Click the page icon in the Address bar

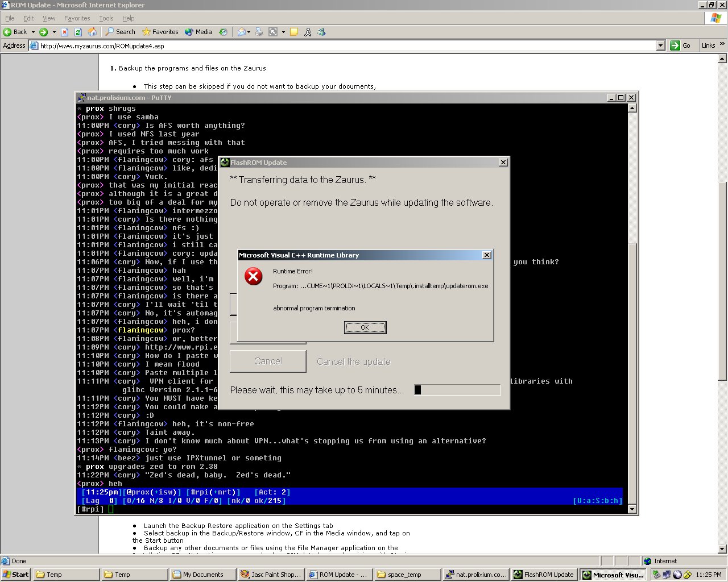point(34,45)
